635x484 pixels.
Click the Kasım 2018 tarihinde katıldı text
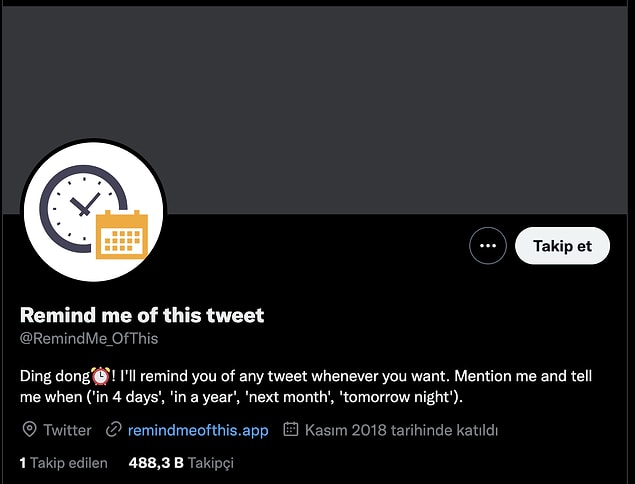402,430
